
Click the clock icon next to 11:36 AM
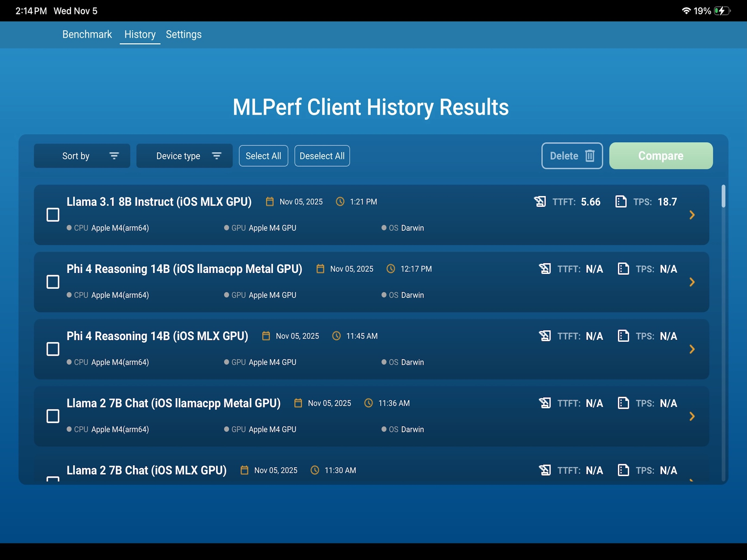[x=368, y=403]
